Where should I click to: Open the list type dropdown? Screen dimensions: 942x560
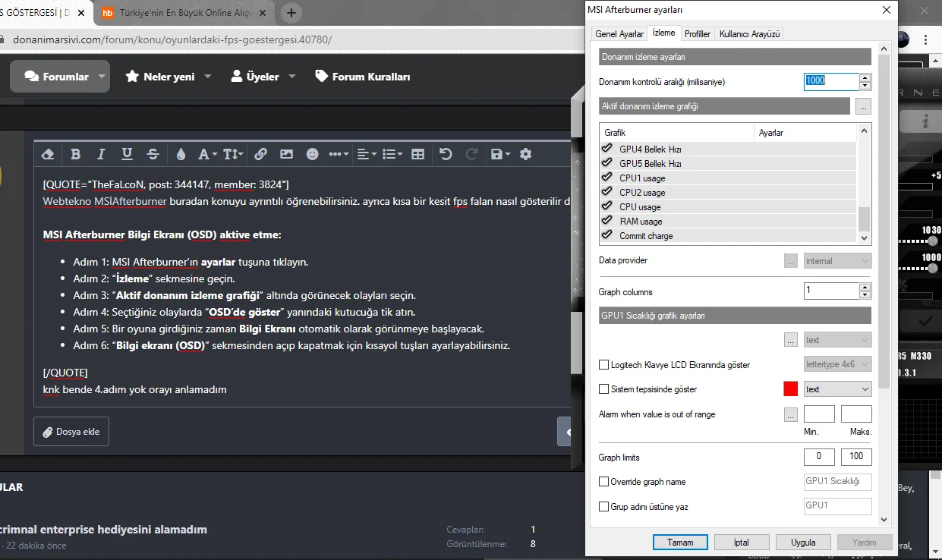click(392, 154)
